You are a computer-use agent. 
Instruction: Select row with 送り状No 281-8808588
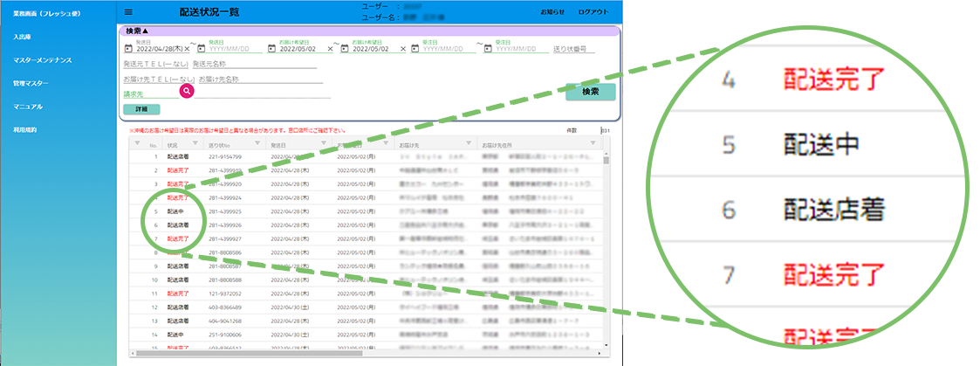(367, 280)
